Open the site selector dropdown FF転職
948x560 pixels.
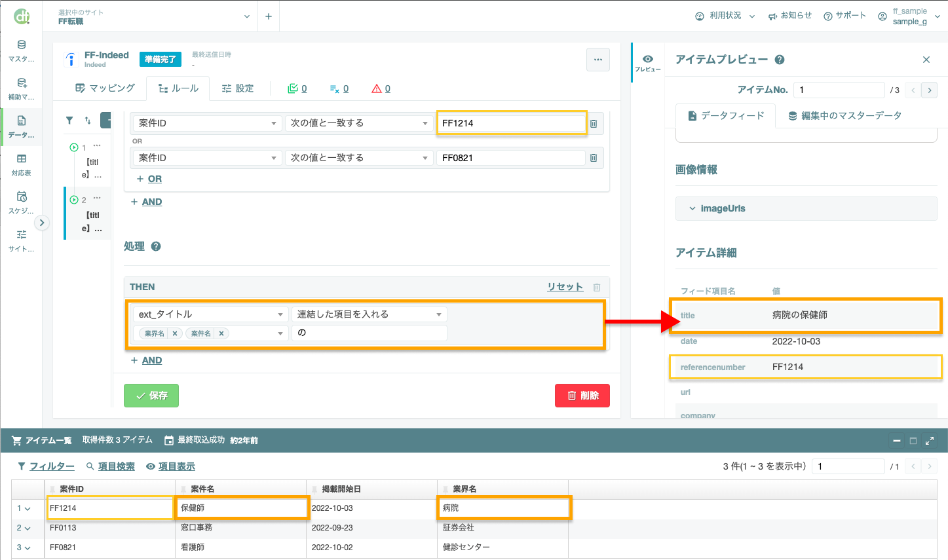pyautogui.click(x=153, y=16)
